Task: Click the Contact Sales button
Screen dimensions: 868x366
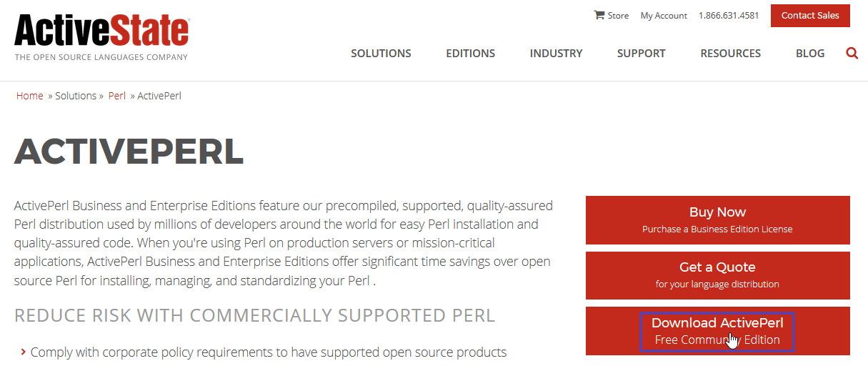Action: tap(810, 16)
